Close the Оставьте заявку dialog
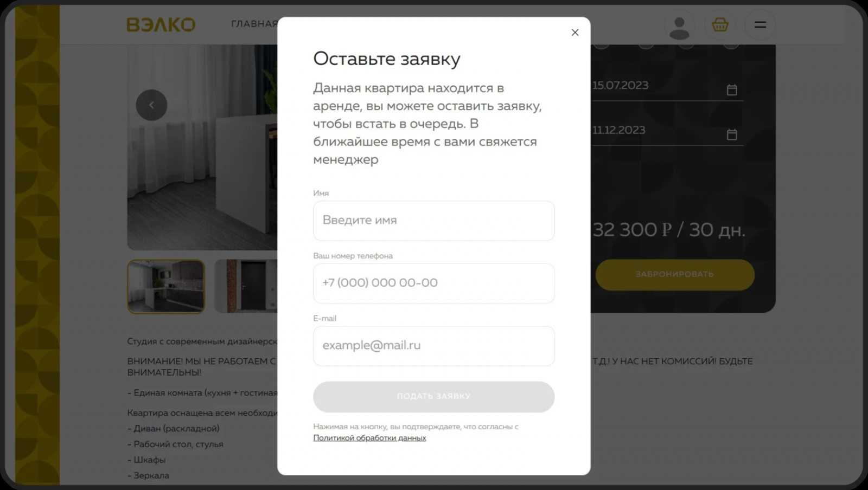The width and height of the screenshot is (868, 490). [x=575, y=33]
